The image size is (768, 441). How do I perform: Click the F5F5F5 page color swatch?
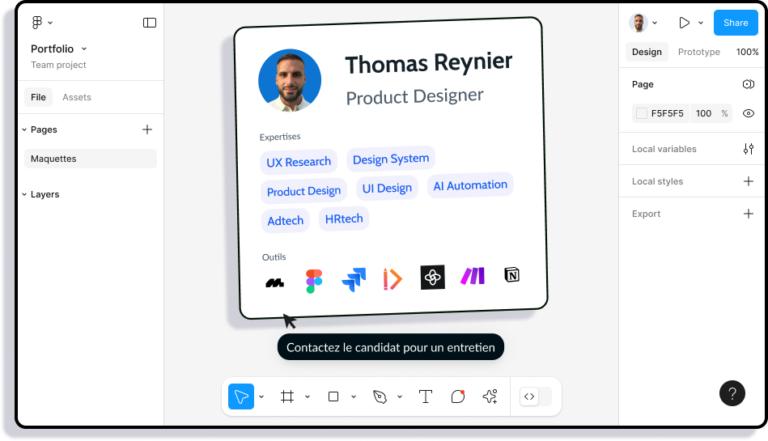pyautogui.click(x=642, y=113)
